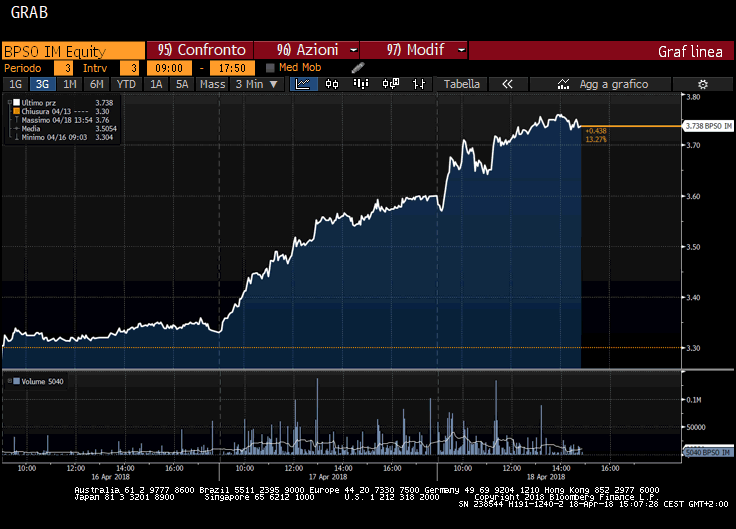The height and width of the screenshot is (529, 736).
Task: Select the 1M period tab
Action: tap(69, 84)
